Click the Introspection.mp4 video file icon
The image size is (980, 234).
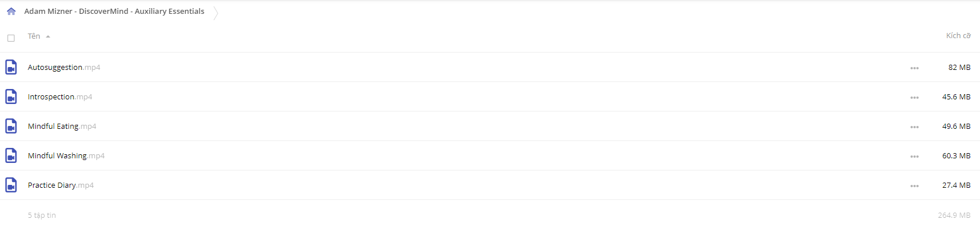coord(11,97)
